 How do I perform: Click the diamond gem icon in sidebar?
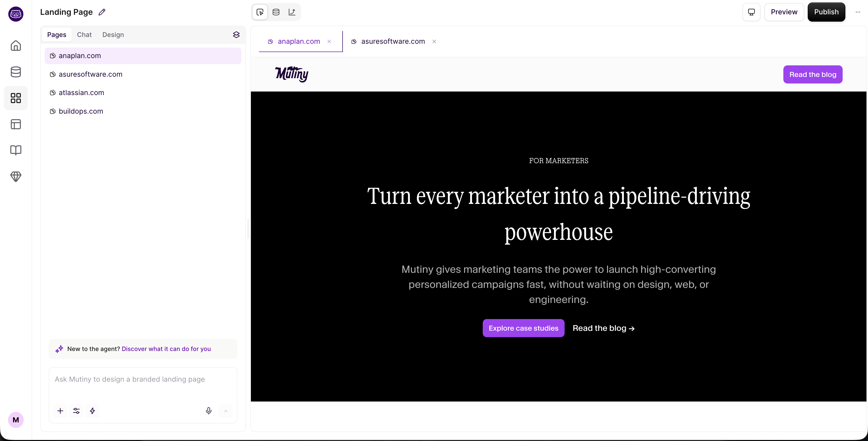tap(16, 177)
